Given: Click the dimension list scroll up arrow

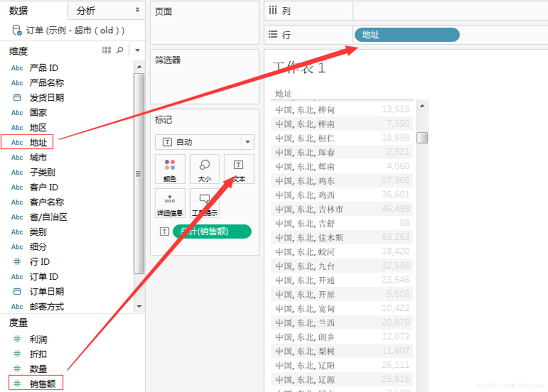Looking at the screenshot, I should 139,67.
